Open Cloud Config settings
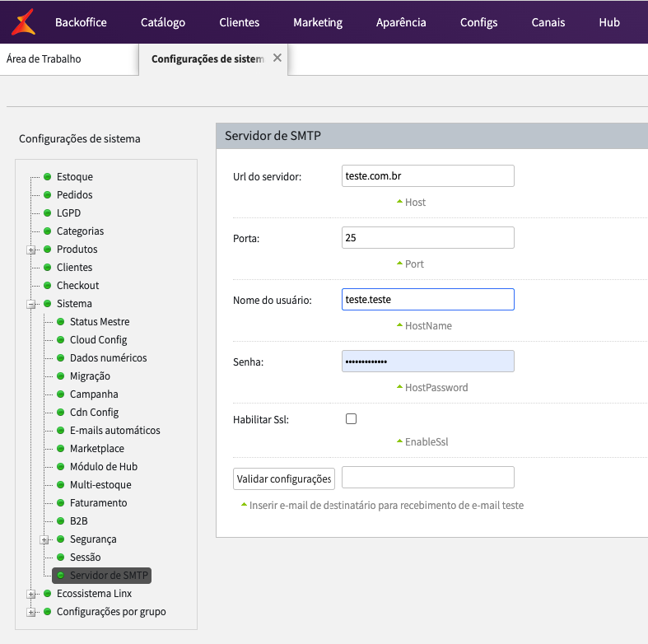Screen dimensions: 648x644 click(x=98, y=340)
